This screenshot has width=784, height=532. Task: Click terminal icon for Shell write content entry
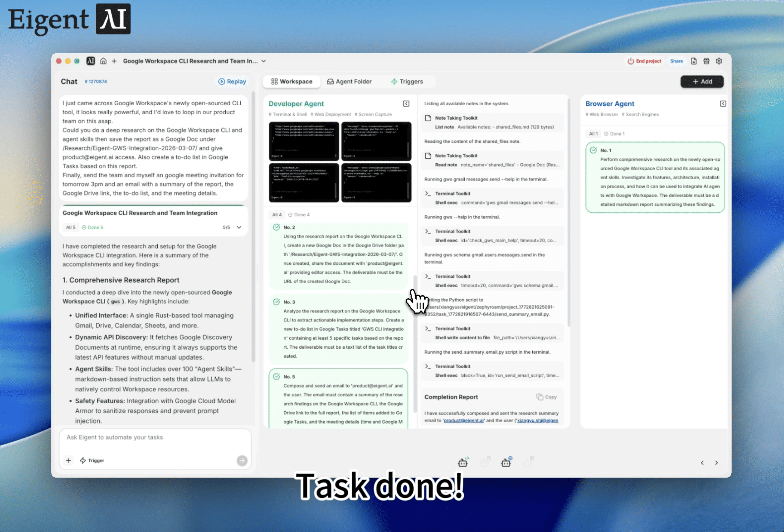(428, 329)
